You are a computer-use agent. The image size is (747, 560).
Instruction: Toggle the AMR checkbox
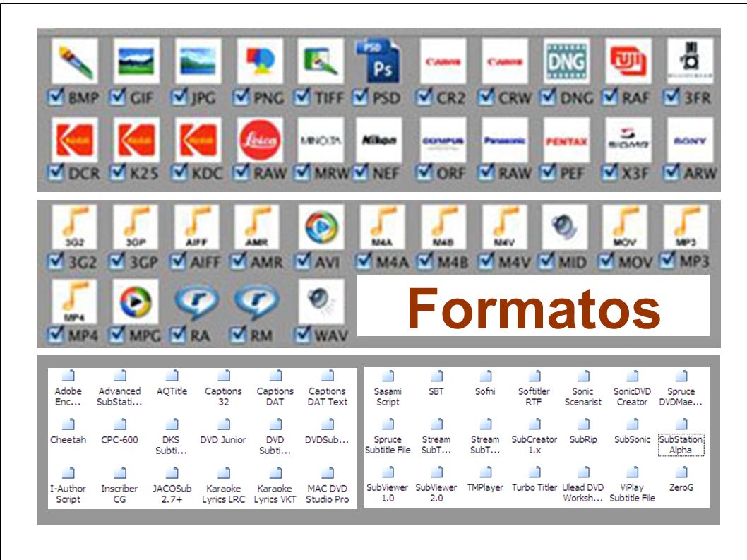click(x=238, y=261)
